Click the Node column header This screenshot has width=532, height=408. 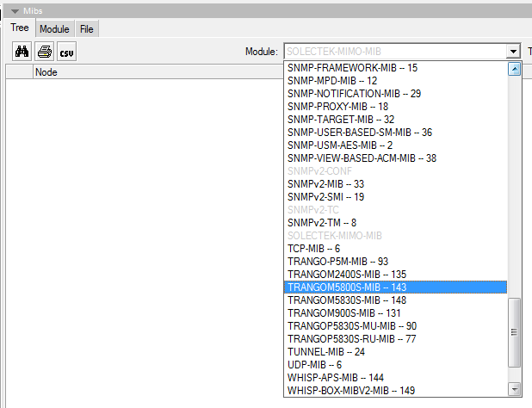[x=158, y=72]
